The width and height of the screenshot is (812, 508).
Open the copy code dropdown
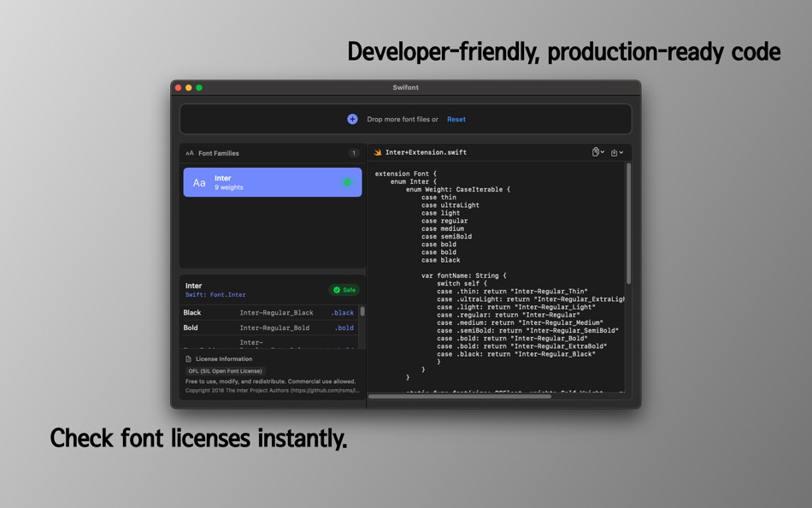click(x=598, y=152)
